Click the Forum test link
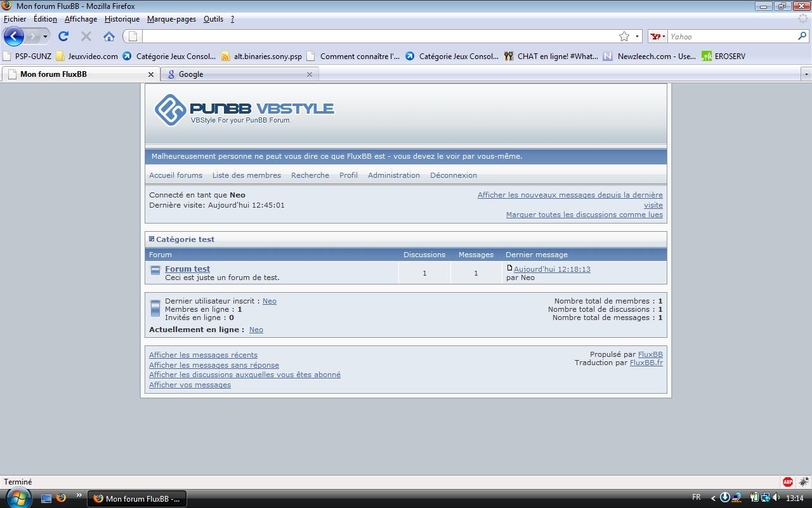This screenshot has height=508, width=812. pos(187,269)
